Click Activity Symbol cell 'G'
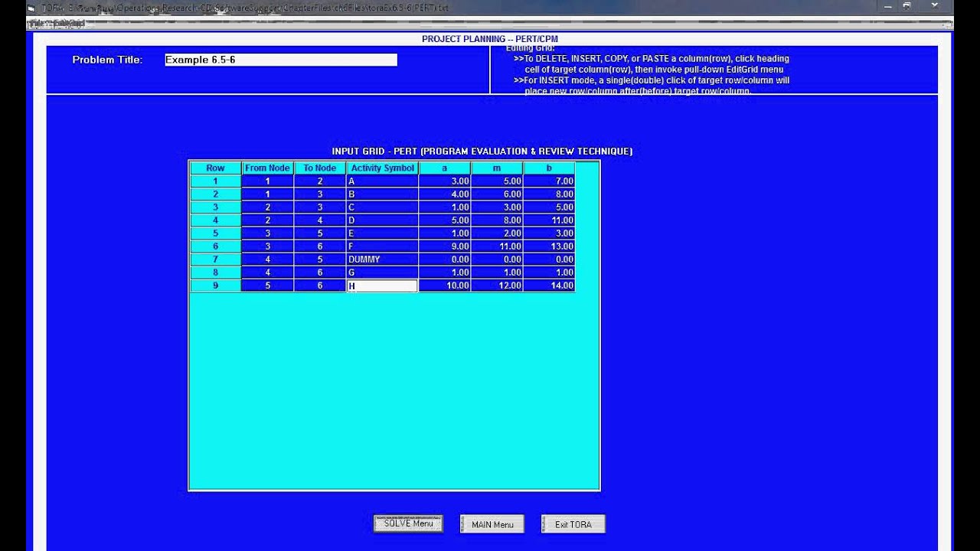The height and width of the screenshot is (551, 980). click(x=382, y=272)
